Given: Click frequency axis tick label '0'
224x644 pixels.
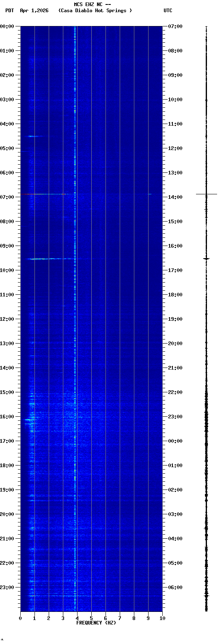Looking at the screenshot, I should pyautogui.click(x=20, y=618).
